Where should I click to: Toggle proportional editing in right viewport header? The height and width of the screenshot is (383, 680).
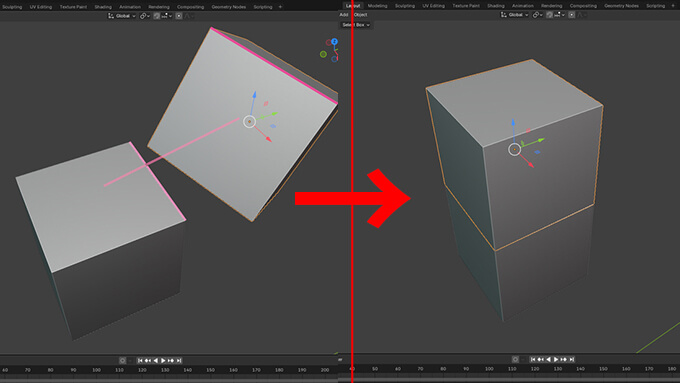click(x=572, y=15)
